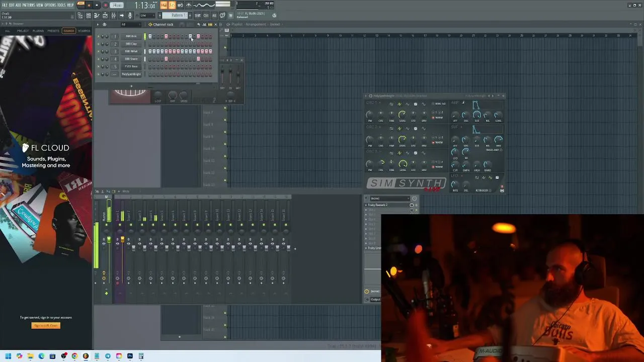Open the 808 Kick channel button

coord(131,36)
